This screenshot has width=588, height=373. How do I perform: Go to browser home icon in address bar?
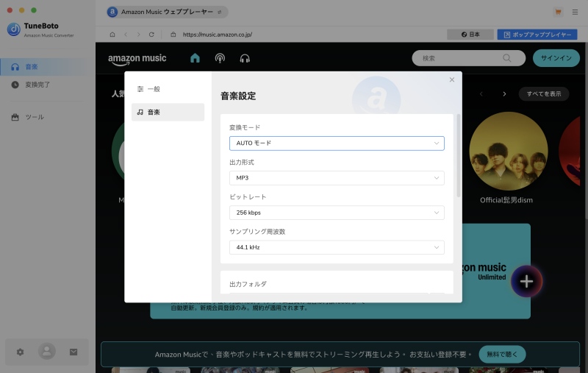pyautogui.click(x=112, y=35)
